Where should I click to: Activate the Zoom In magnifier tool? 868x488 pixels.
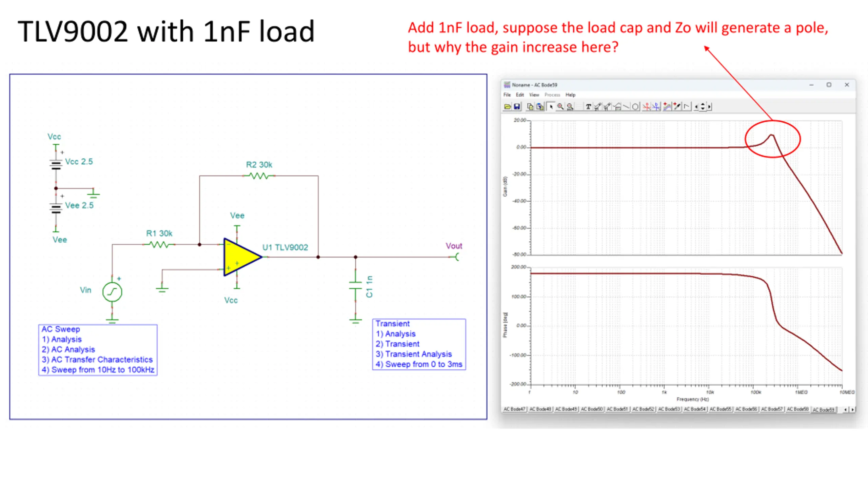(x=560, y=107)
